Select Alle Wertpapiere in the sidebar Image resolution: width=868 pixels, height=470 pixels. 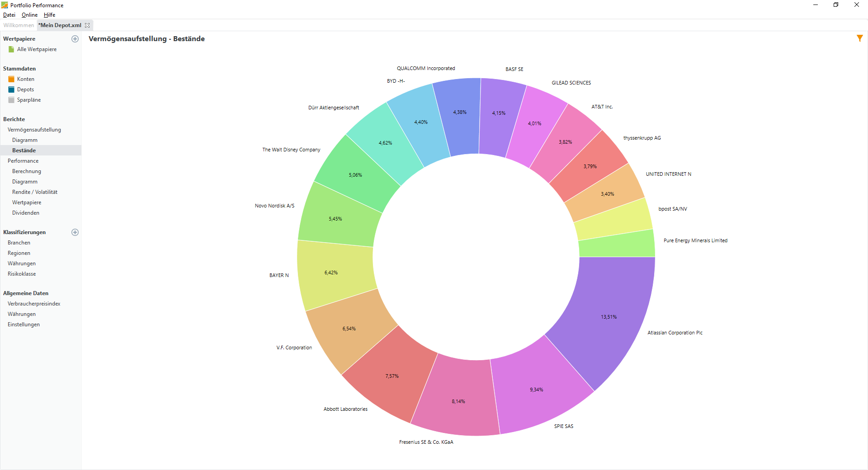tap(37, 49)
